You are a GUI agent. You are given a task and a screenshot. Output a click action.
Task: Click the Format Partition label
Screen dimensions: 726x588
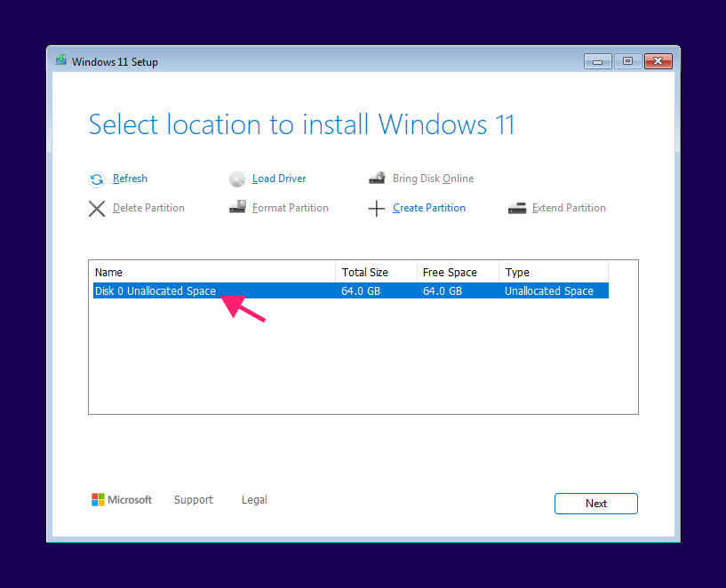(x=291, y=208)
